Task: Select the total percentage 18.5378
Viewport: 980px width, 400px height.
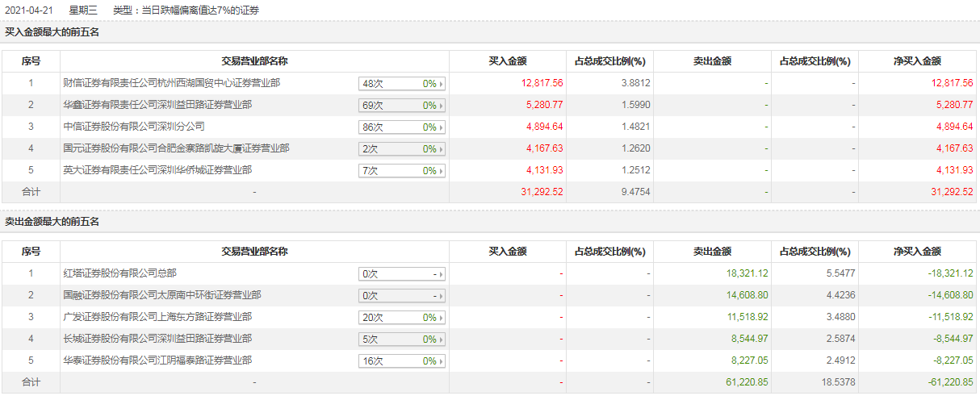Action: (x=838, y=382)
